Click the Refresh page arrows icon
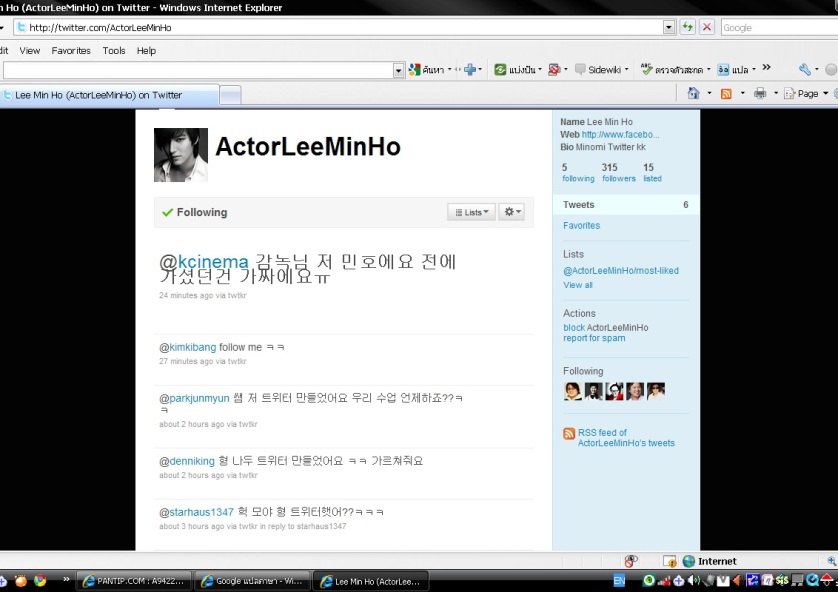Viewport: 838px width, 592px height. point(687,27)
